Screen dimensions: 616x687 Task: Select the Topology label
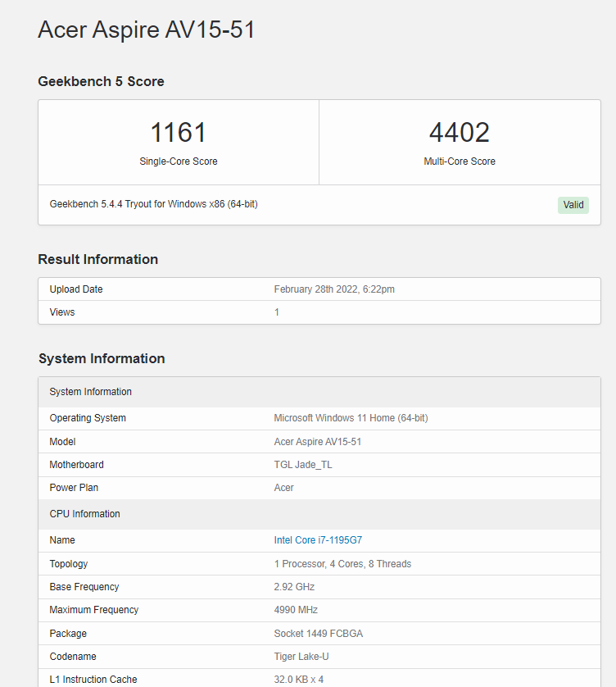(x=69, y=564)
